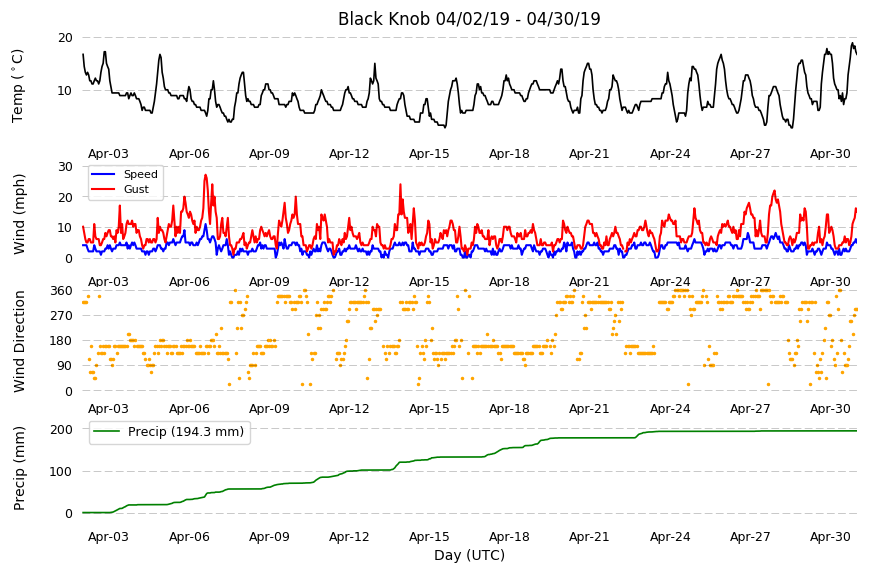This screenshot has width=870, height=573.
Task: Click the Precip (194.3 mm) legend text
Action: (x=186, y=432)
